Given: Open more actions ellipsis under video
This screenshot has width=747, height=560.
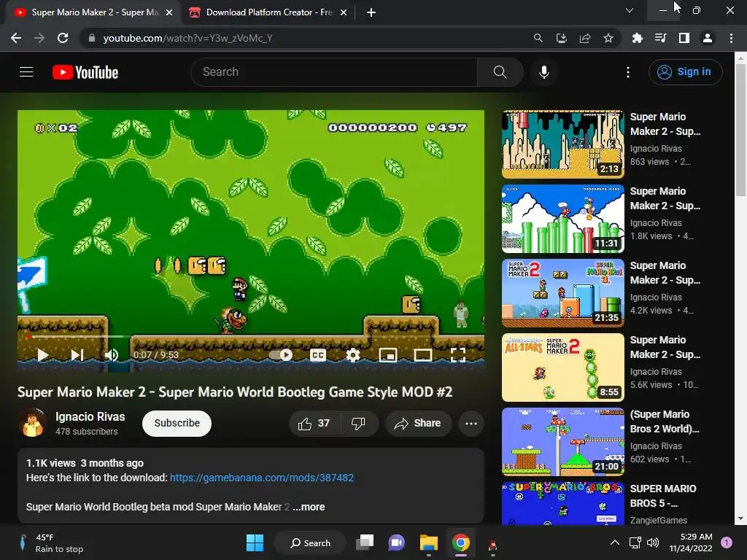Looking at the screenshot, I should pyautogui.click(x=471, y=424).
